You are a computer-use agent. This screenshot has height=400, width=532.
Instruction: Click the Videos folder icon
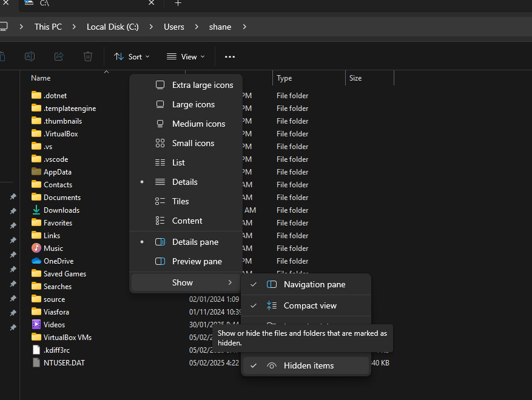coord(36,324)
